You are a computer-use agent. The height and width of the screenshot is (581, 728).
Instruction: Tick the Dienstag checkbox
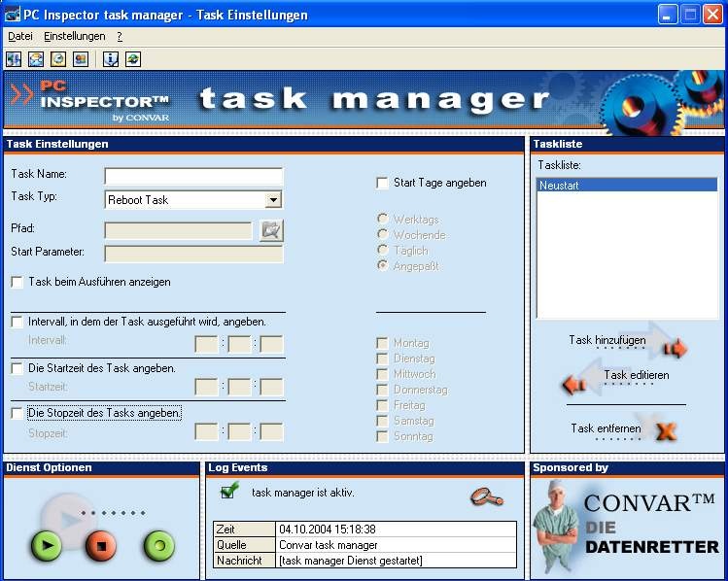383,359
